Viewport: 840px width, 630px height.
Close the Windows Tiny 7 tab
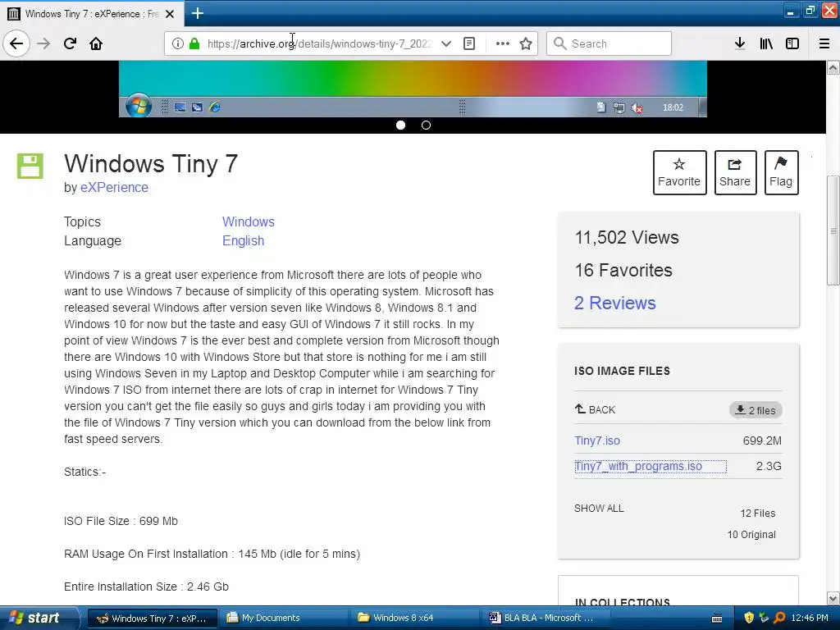pyautogui.click(x=170, y=14)
